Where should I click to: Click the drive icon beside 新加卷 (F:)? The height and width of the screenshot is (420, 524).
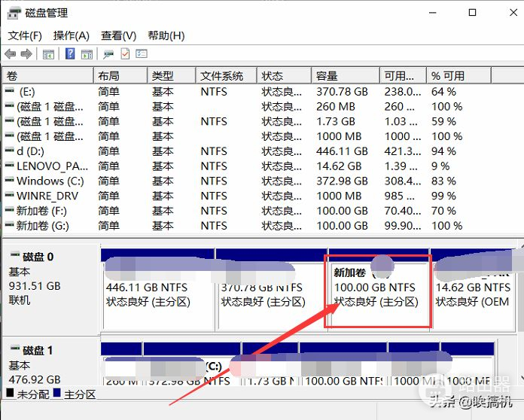10,210
